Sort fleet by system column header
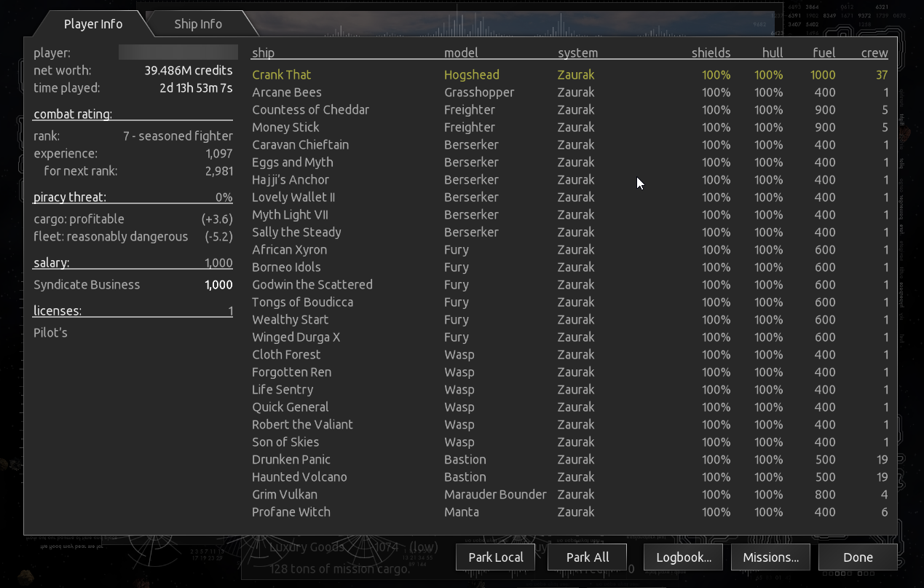The height and width of the screenshot is (588, 924). tap(578, 53)
